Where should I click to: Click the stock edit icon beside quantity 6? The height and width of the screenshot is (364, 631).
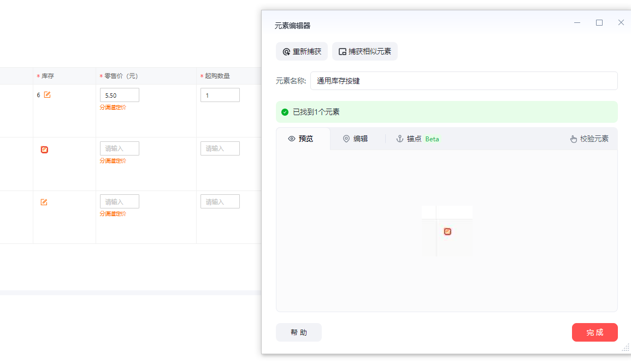pos(47,95)
